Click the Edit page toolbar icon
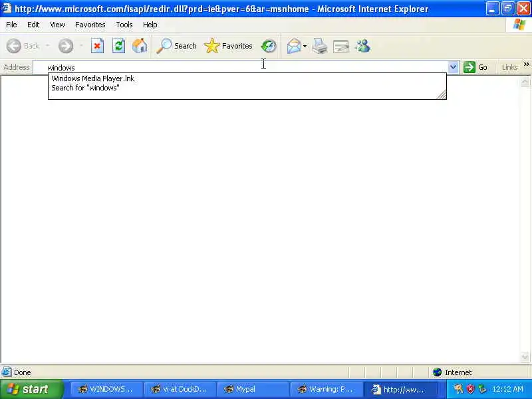Viewport: 532px width, 399px height. (x=340, y=47)
